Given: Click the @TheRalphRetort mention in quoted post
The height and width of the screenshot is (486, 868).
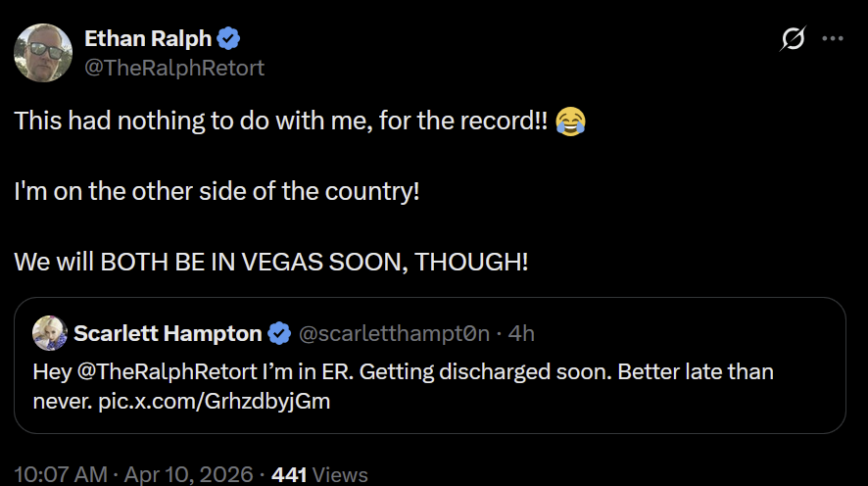Looking at the screenshot, I should click(x=168, y=372).
